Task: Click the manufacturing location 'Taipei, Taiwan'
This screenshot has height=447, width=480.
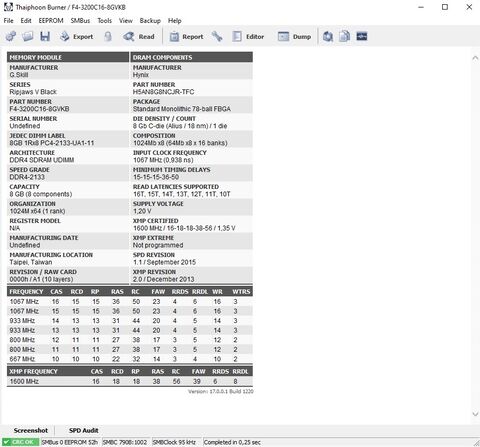Action: pos(31,262)
